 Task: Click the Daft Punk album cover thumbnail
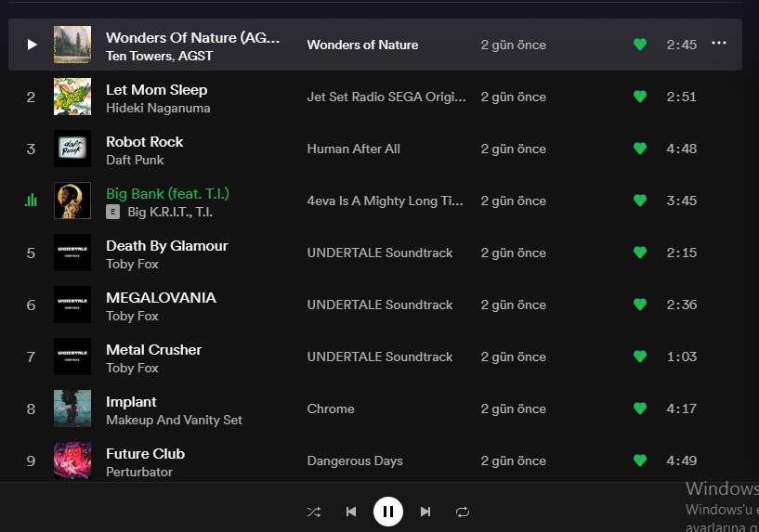coord(72,149)
